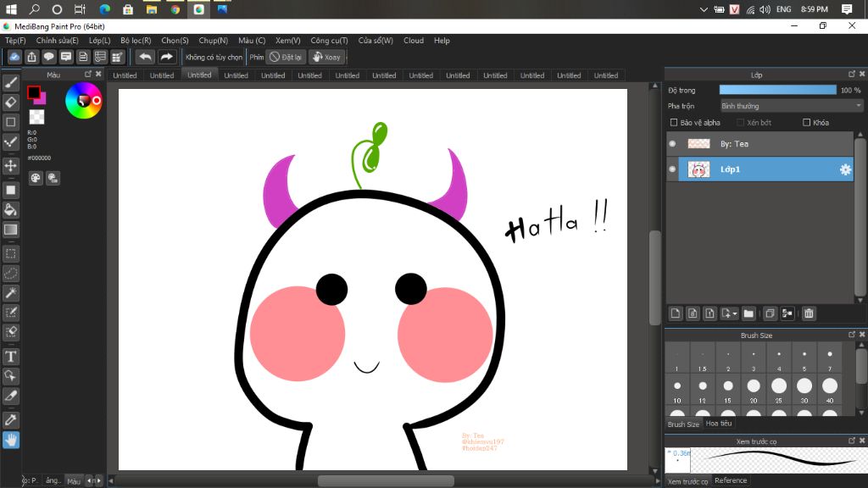Click the Redo arrow
Screen dimensions: 868x488
tap(166, 57)
